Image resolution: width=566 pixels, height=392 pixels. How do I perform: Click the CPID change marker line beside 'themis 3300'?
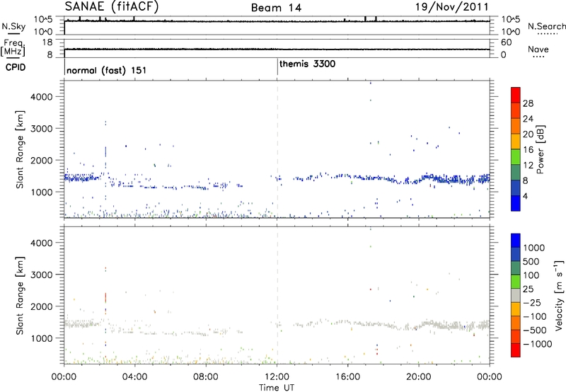[277, 67]
